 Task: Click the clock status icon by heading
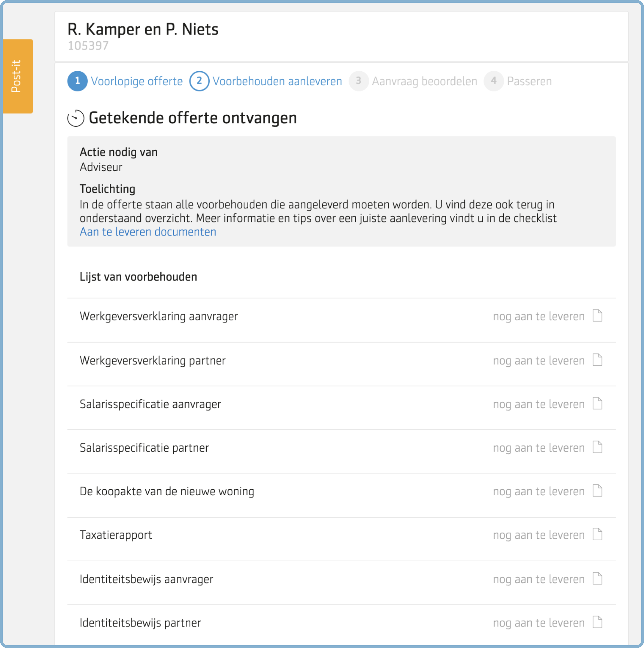point(76,118)
